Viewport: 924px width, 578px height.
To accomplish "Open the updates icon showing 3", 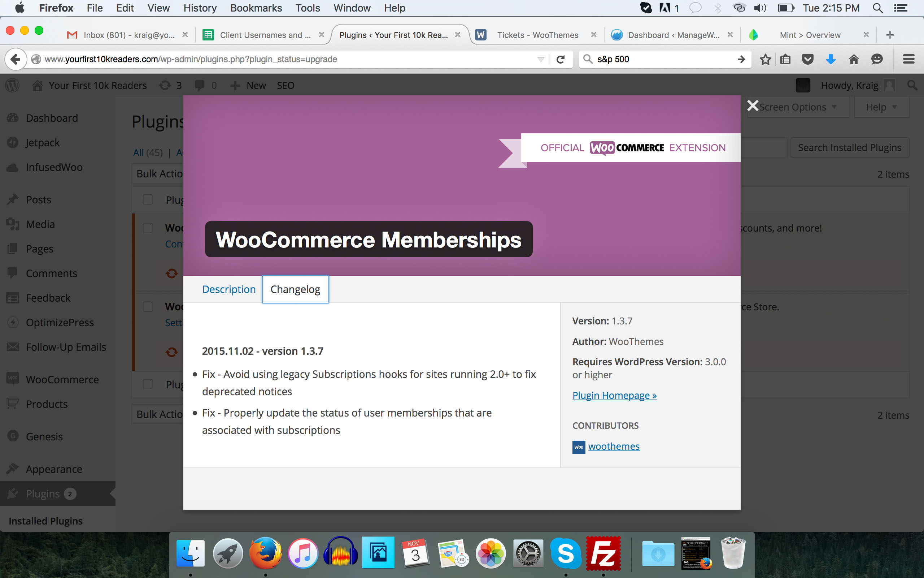I will click(171, 85).
